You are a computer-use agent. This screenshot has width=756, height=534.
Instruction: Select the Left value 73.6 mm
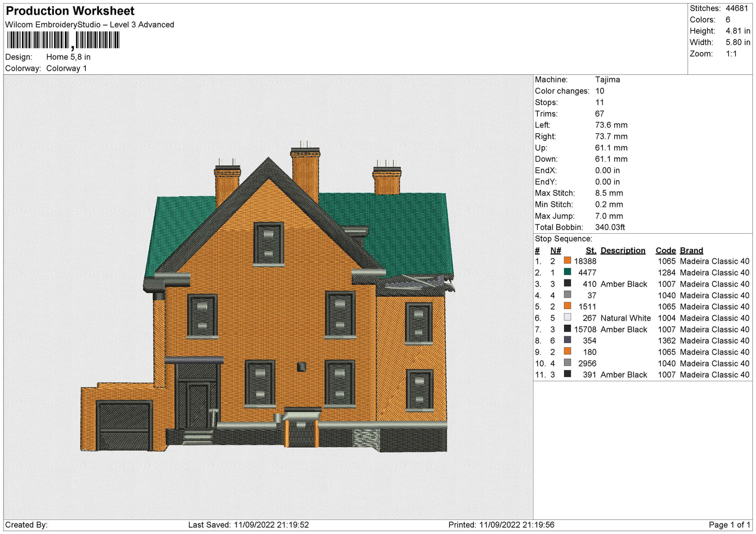click(x=611, y=125)
